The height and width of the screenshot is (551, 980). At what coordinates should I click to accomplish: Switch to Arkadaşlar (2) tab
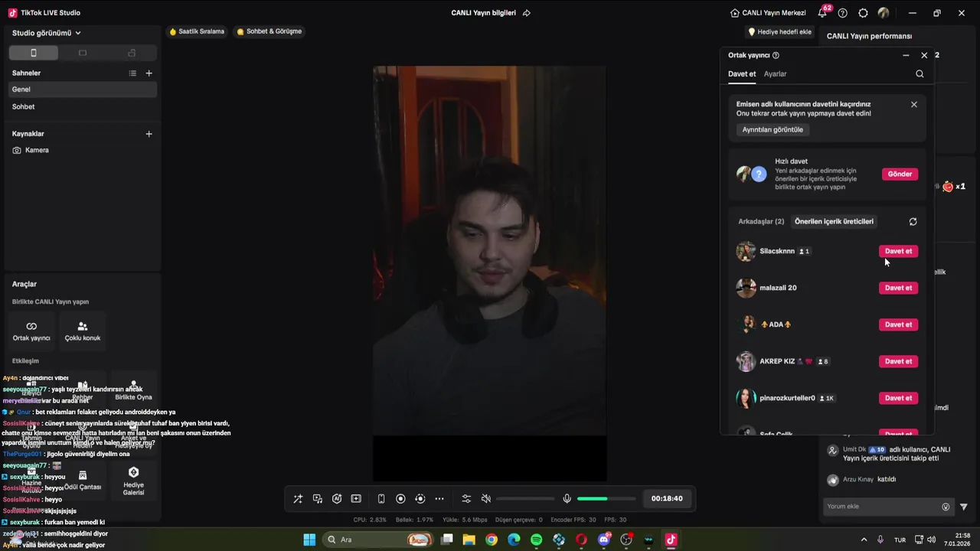click(x=761, y=222)
